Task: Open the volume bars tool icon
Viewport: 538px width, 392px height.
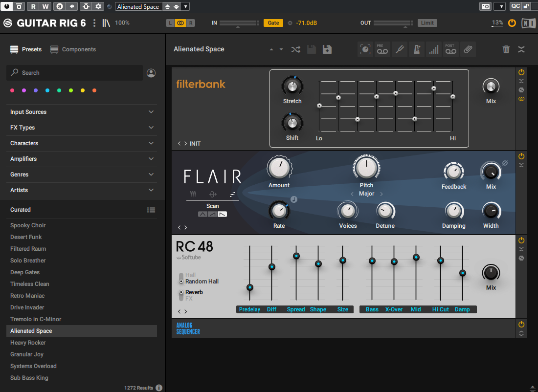Action: click(434, 49)
